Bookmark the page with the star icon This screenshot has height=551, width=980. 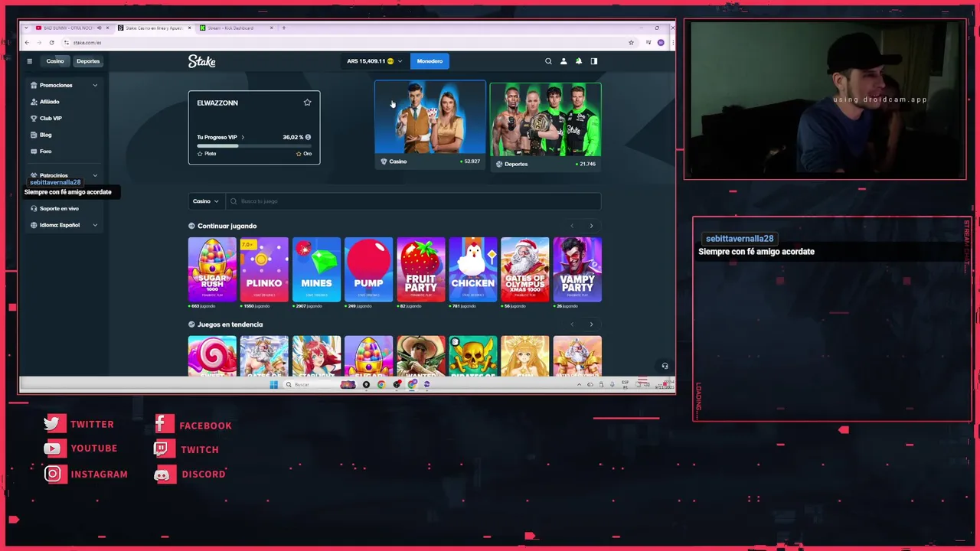(631, 42)
